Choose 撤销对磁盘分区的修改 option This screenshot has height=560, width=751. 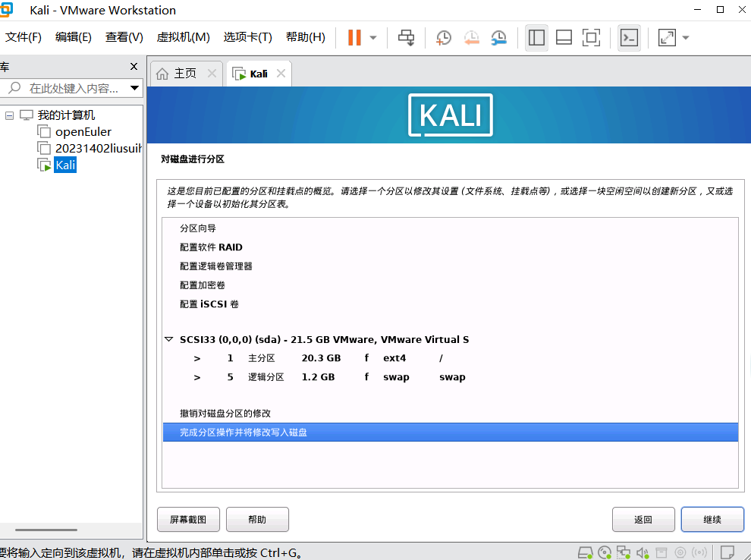click(225, 414)
